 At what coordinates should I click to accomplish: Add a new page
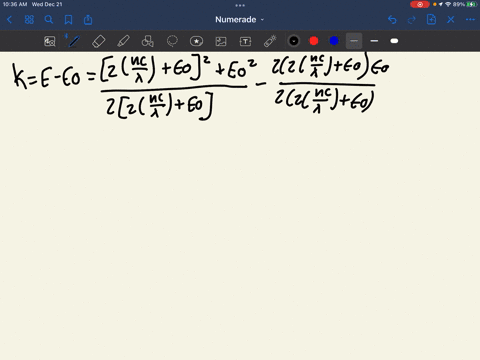click(431, 20)
